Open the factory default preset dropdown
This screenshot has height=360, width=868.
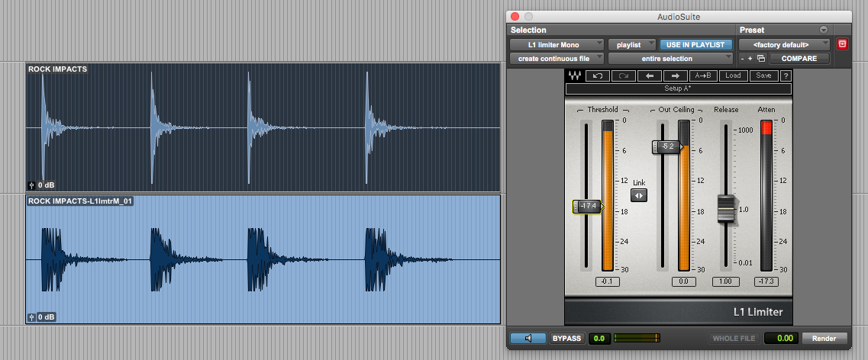coord(784,45)
